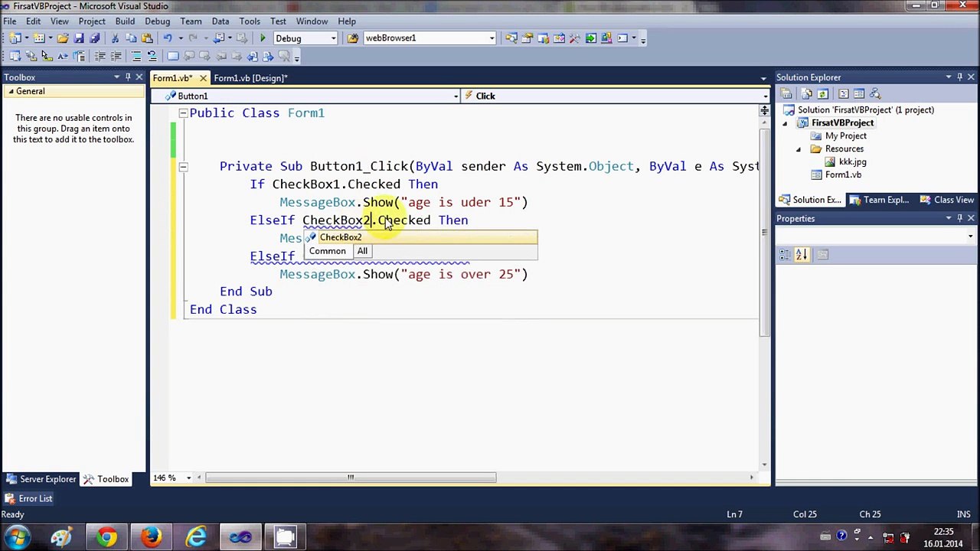The image size is (980, 551).
Task: Switch to the Team Explorer tab
Action: [x=880, y=200]
